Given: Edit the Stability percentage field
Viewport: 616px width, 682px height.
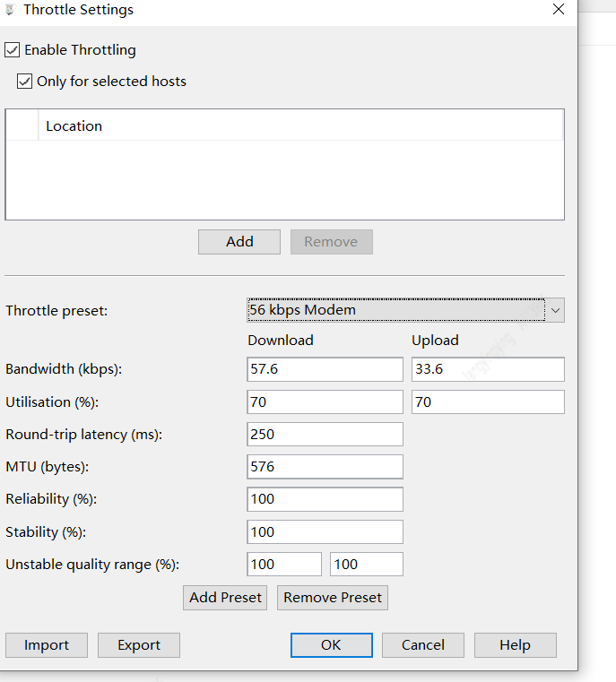Looking at the screenshot, I should pyautogui.click(x=325, y=532).
